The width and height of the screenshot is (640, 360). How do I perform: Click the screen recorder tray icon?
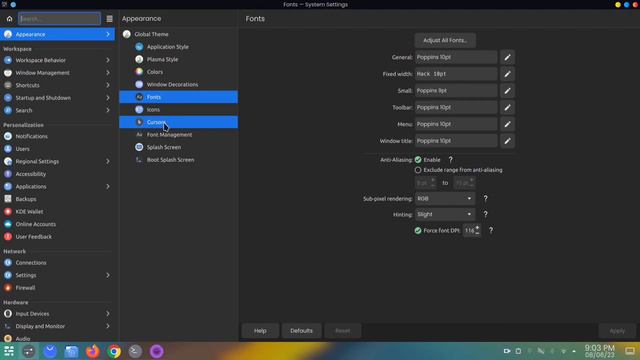[x=507, y=351]
